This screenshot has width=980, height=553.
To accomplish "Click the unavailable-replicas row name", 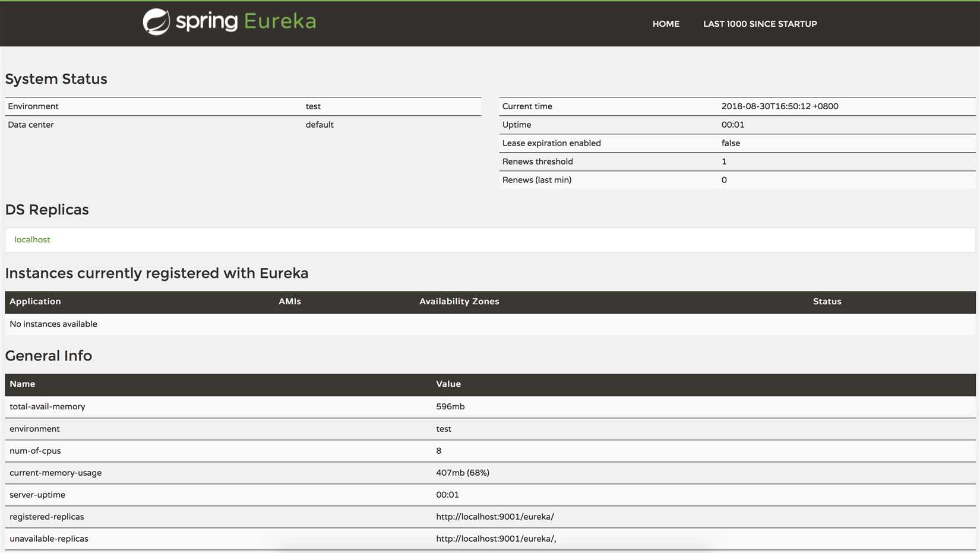I will [49, 539].
